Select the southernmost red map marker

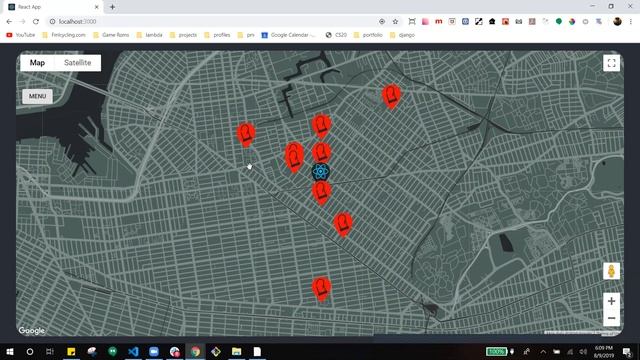coord(321,289)
